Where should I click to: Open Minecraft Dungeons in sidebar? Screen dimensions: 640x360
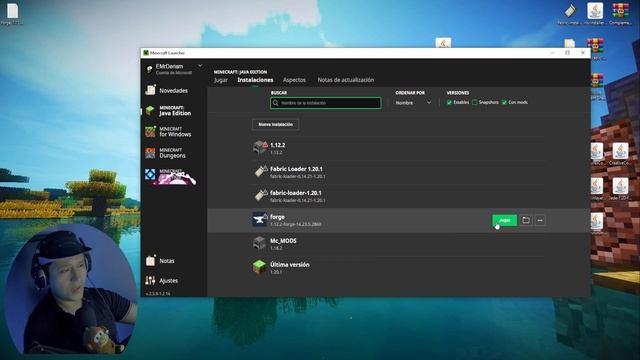click(166, 153)
